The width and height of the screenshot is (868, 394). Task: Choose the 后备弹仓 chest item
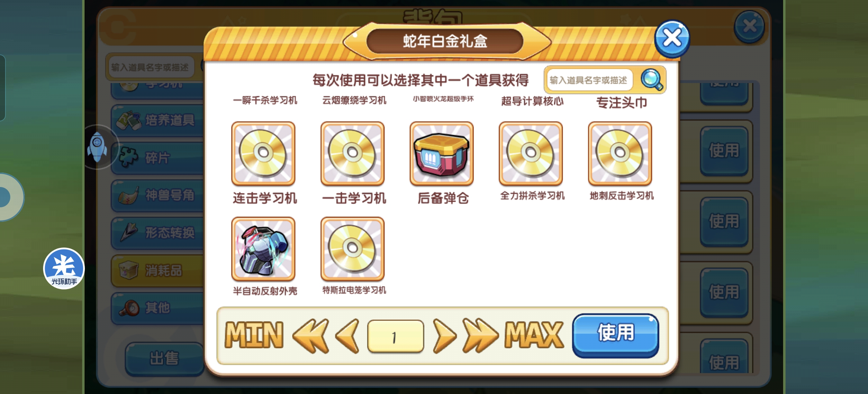pyautogui.click(x=441, y=154)
